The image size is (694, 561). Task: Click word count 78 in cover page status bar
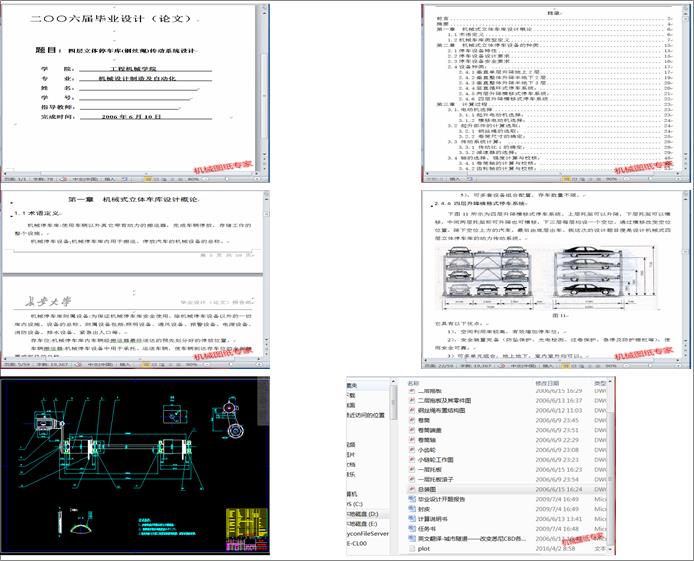pyautogui.click(x=43, y=179)
